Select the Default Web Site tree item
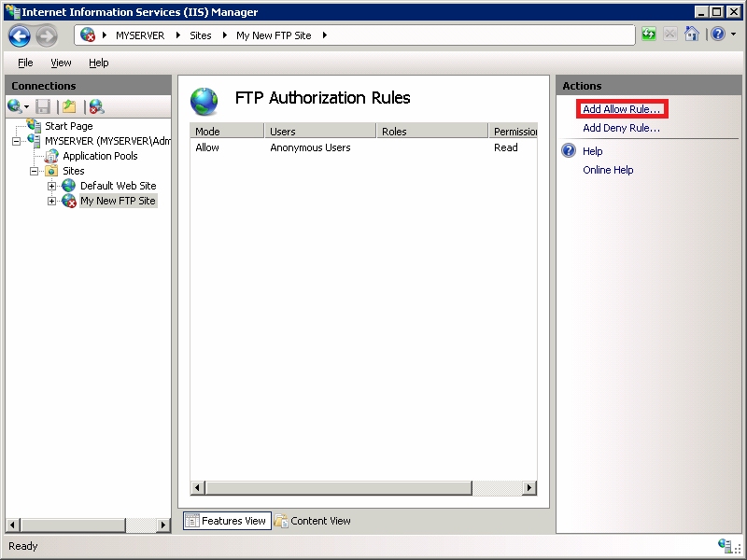 119,186
